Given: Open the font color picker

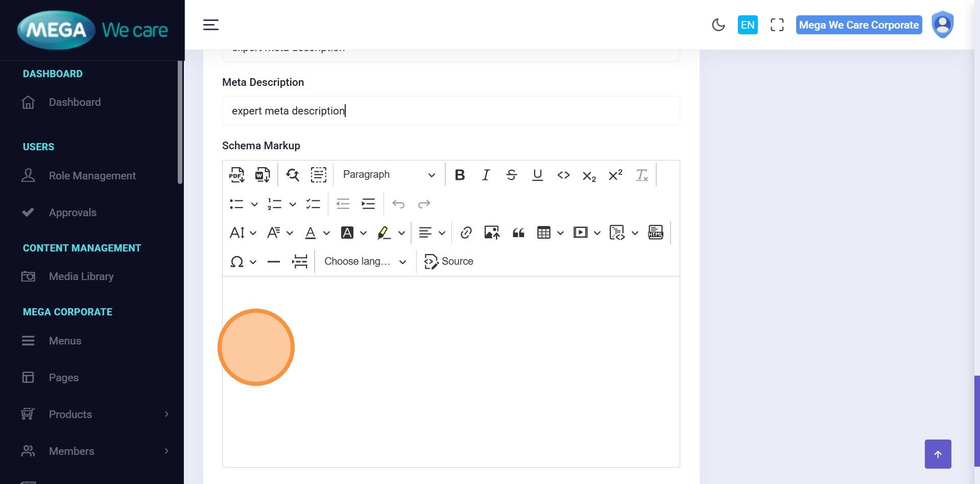Looking at the screenshot, I should click(310, 233).
